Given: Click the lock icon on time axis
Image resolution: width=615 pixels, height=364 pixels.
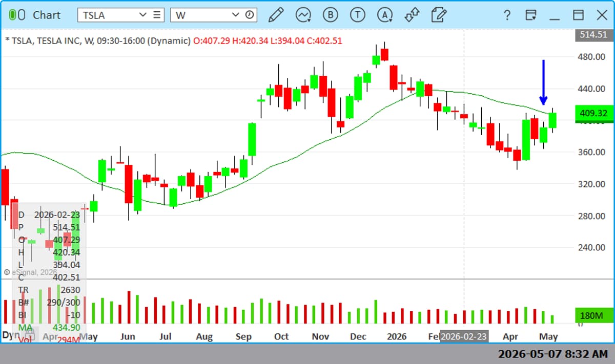Looking at the screenshot, I should point(29,335).
